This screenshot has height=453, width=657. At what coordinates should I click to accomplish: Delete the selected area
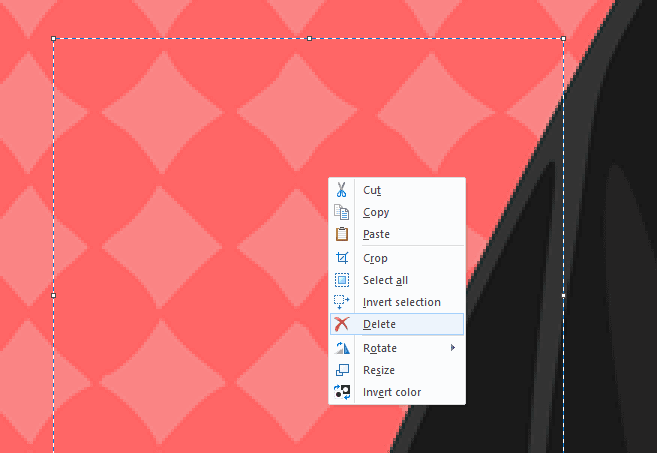pos(397,324)
